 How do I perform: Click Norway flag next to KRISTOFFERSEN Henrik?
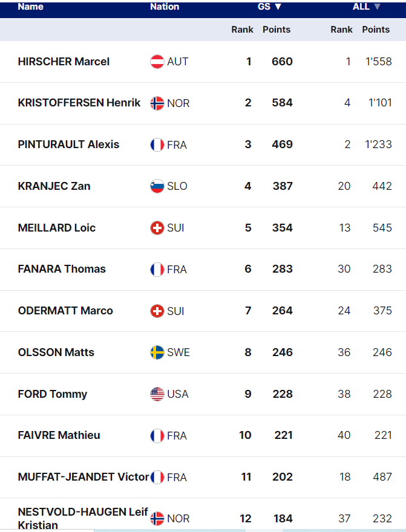click(157, 103)
